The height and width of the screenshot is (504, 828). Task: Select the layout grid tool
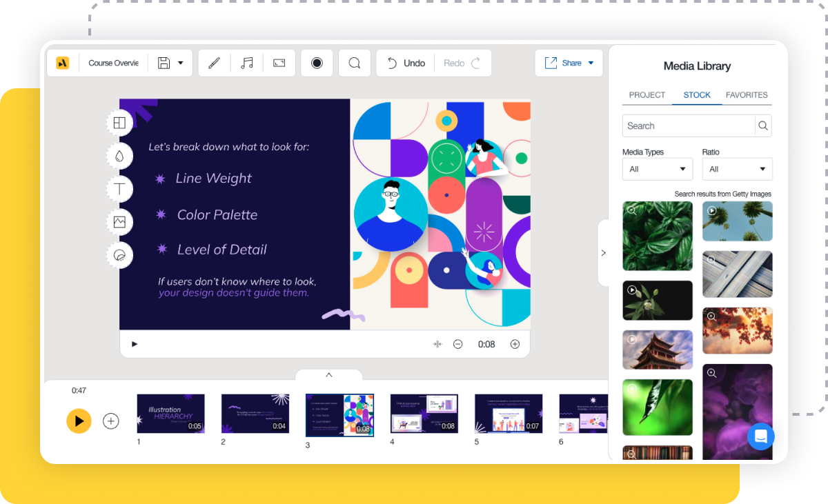tap(119, 123)
